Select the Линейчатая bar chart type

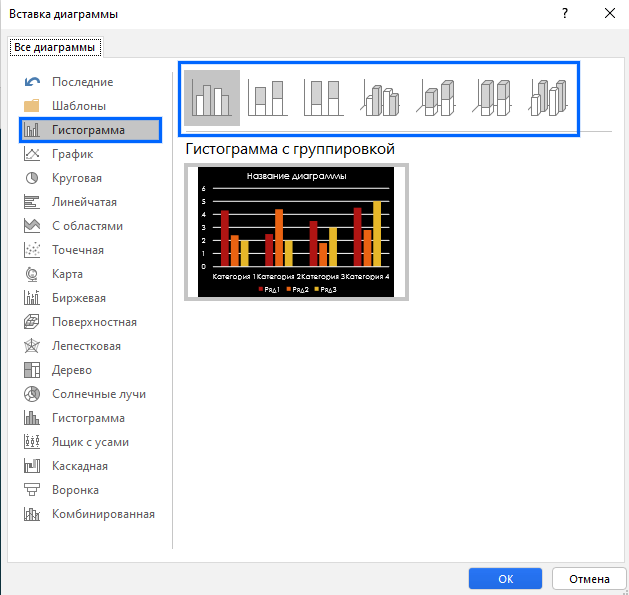[x=82, y=202]
